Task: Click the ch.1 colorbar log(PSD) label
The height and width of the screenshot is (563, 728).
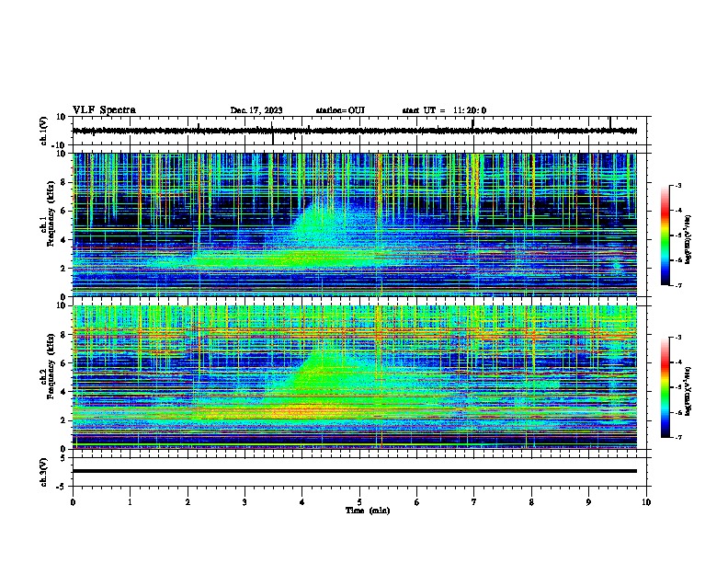Action: pos(688,240)
